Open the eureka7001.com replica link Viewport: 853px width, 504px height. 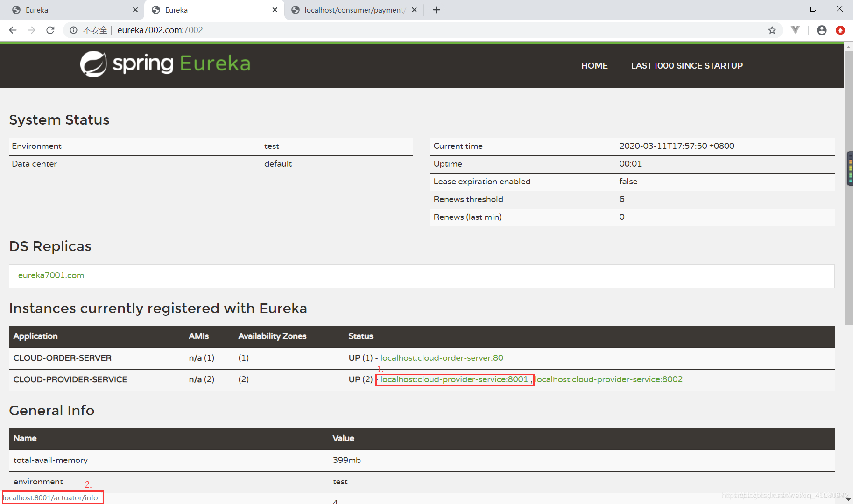[51, 275]
